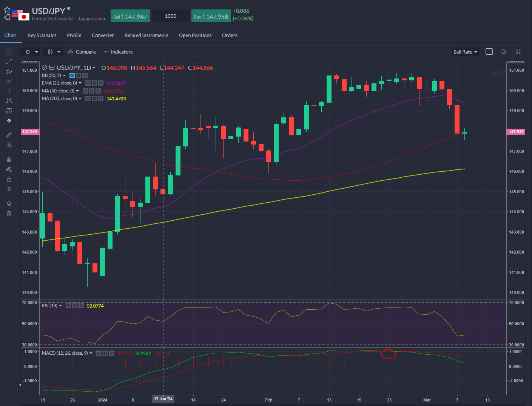Viewport: 532px width, 406px height.
Task: Select the text annotation tool
Action: [x=9, y=91]
